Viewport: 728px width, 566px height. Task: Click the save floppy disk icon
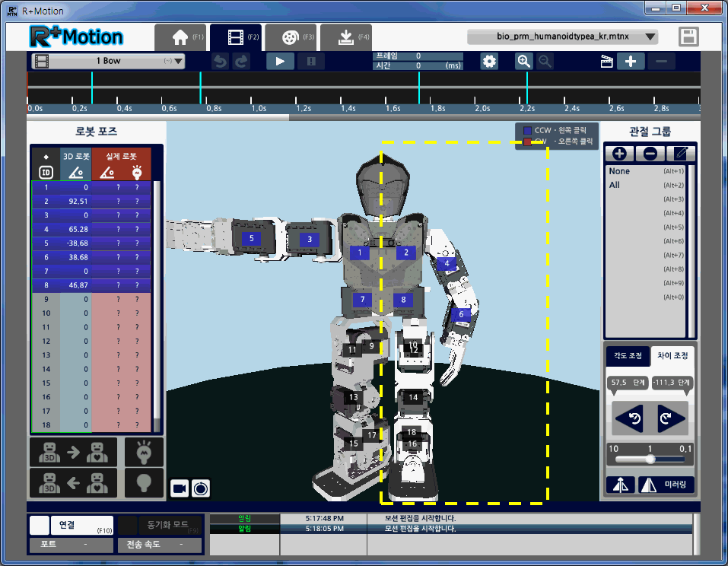click(688, 37)
